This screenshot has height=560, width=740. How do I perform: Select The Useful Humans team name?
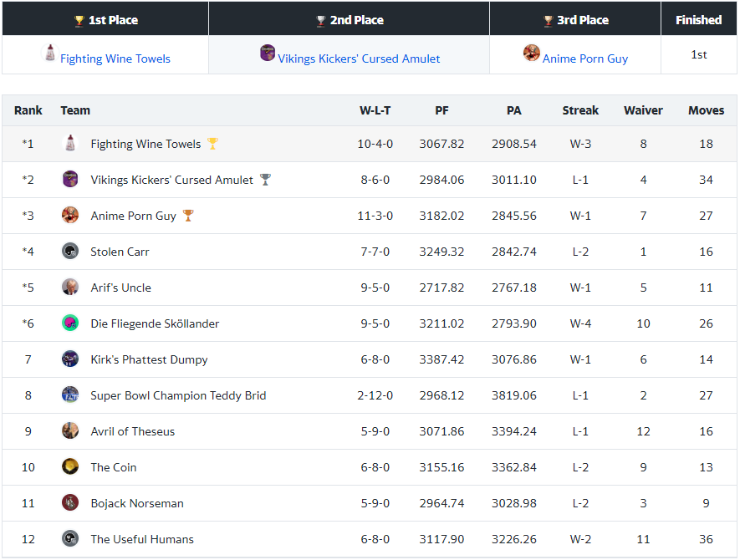click(142, 539)
